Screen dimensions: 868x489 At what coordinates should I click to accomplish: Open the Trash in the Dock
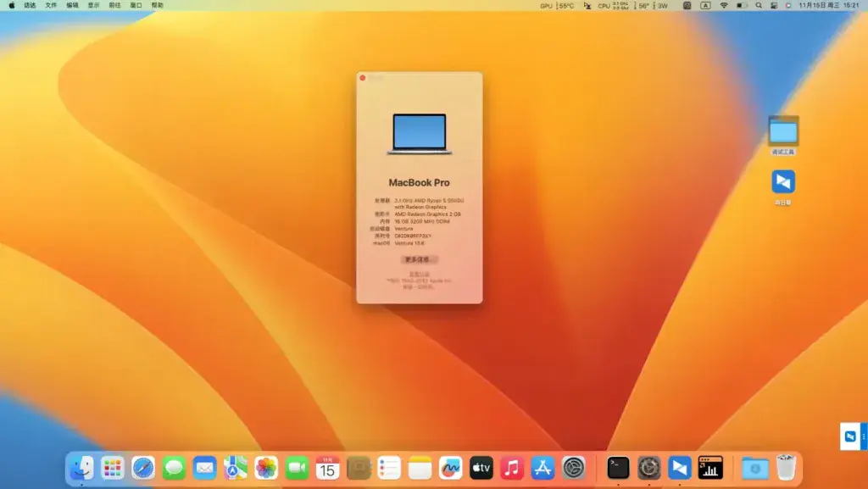(x=786, y=469)
